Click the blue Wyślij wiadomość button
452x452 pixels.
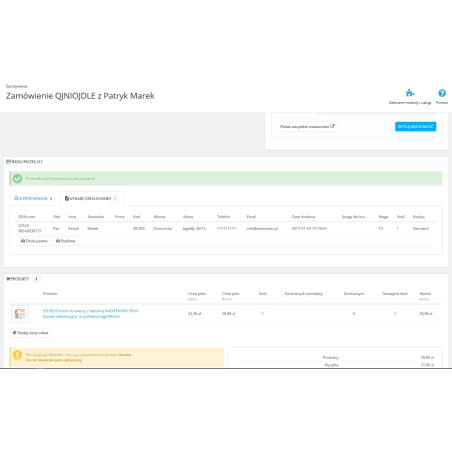(415, 126)
